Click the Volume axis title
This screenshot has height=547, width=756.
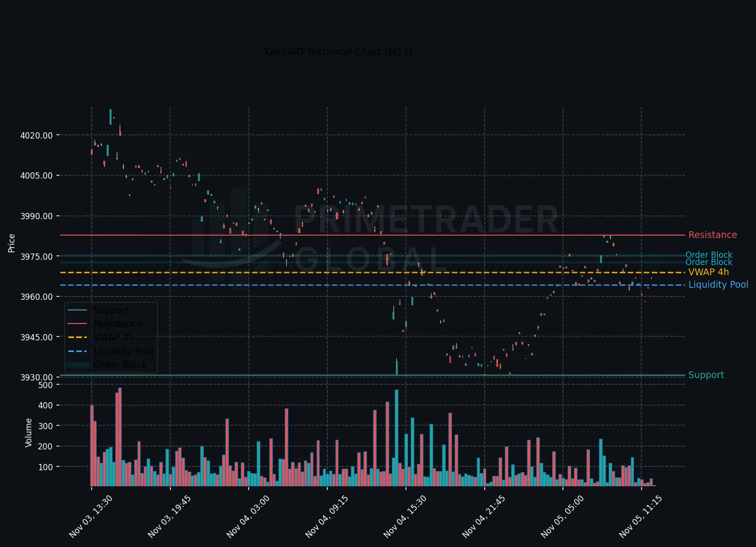(x=28, y=433)
